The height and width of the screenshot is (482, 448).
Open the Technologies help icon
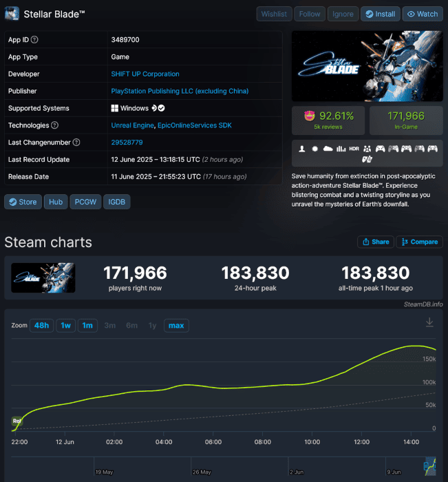(54, 125)
